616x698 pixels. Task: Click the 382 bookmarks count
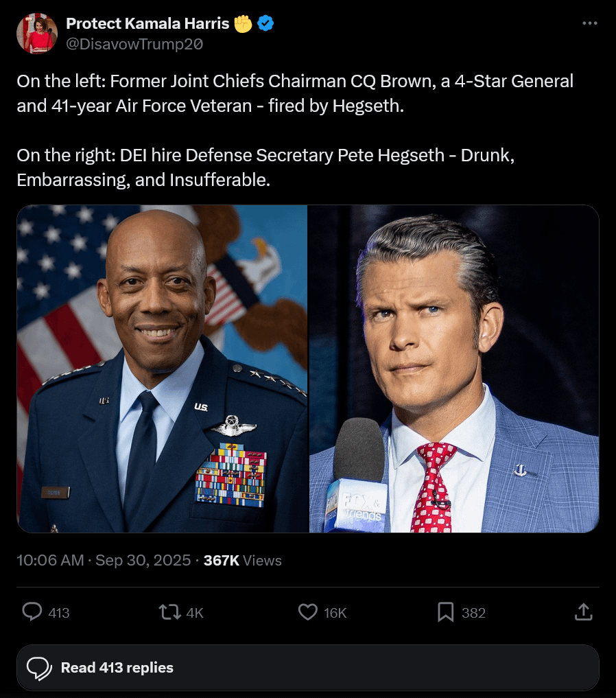pos(473,613)
